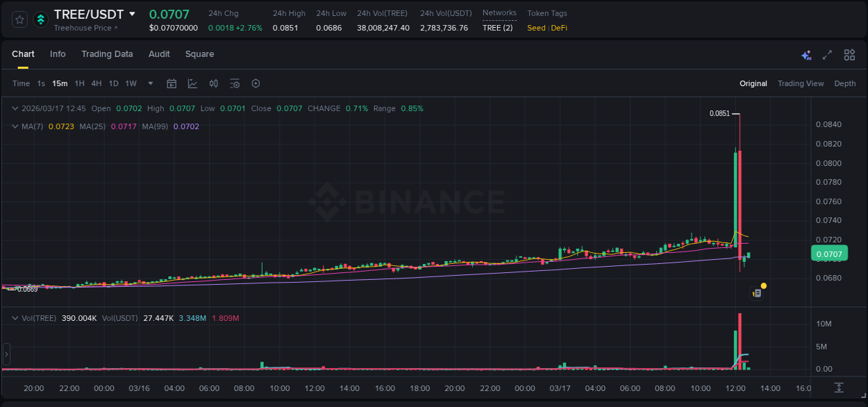The width and height of the screenshot is (868, 407).
Task: Open the news icon with yellow notification dot
Action: [x=758, y=290]
